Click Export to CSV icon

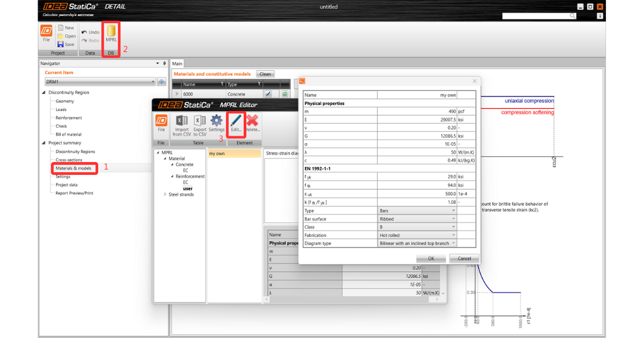(x=200, y=123)
